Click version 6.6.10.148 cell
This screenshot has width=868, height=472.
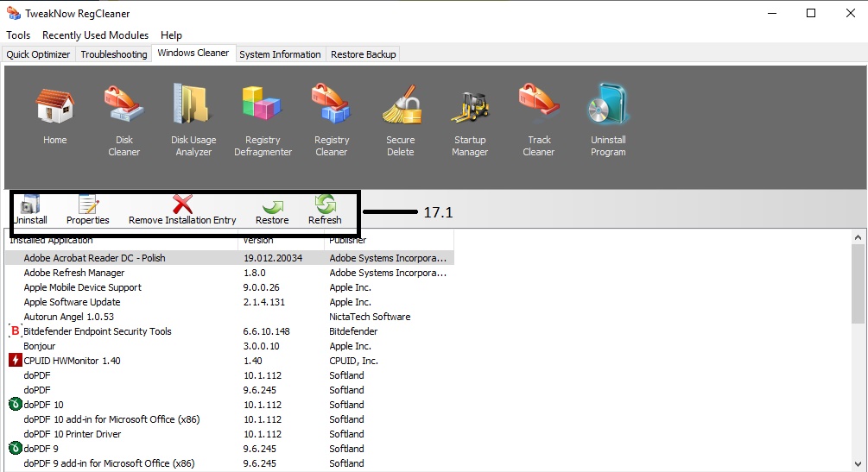click(266, 331)
